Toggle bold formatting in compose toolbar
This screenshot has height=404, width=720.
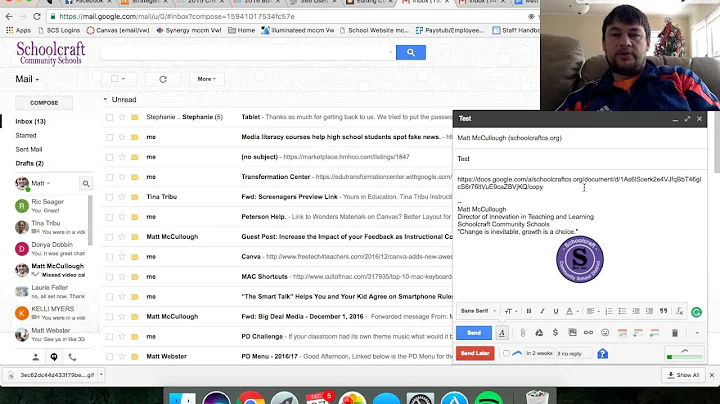(x=529, y=311)
